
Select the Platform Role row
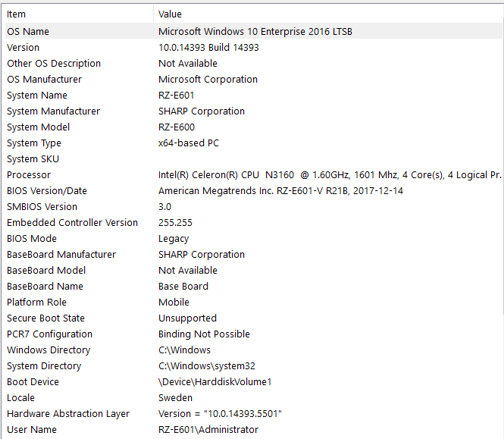(36, 303)
